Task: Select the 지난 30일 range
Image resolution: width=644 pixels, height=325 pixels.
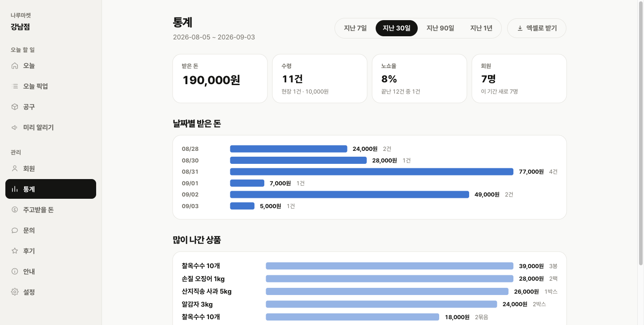Action: tap(397, 28)
